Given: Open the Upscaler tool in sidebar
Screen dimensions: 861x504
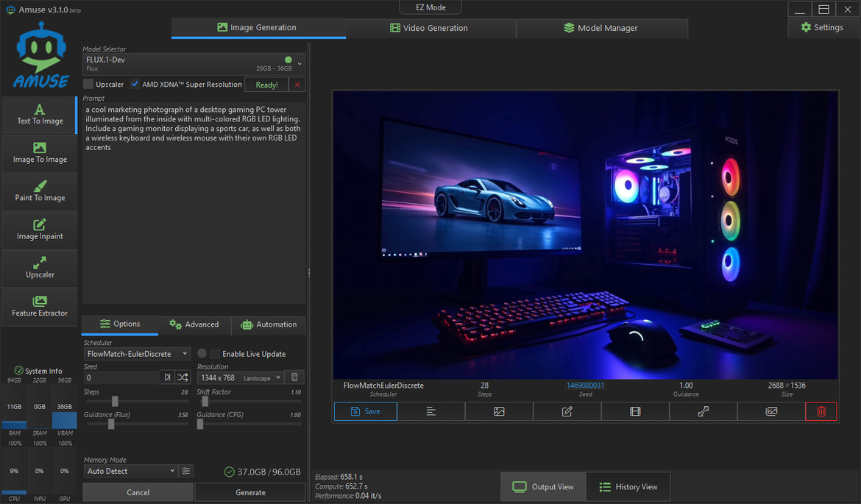Looking at the screenshot, I should tap(40, 269).
